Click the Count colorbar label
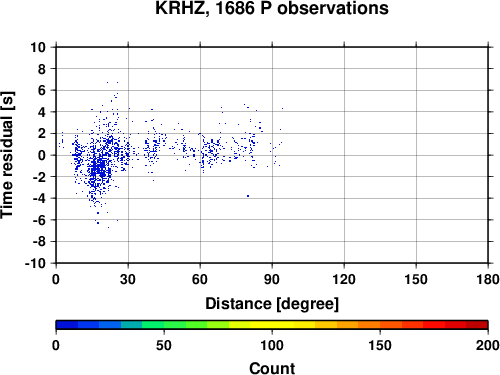 coord(272,368)
